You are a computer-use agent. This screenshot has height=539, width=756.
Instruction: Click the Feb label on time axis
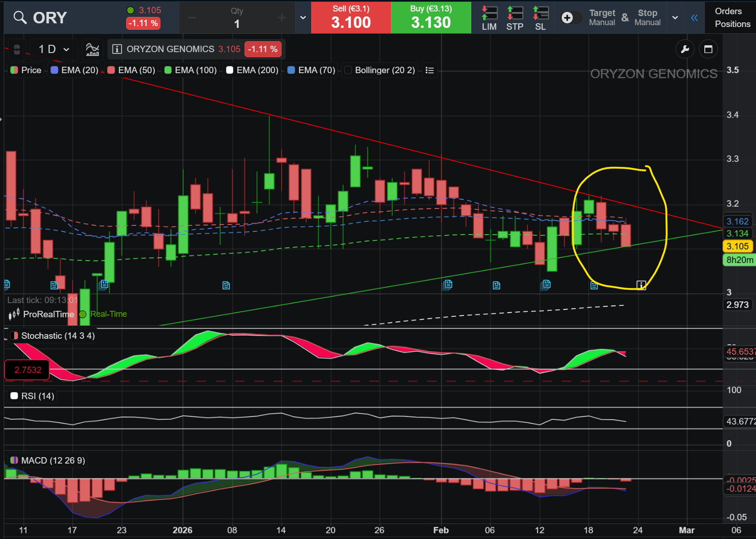coord(441,530)
